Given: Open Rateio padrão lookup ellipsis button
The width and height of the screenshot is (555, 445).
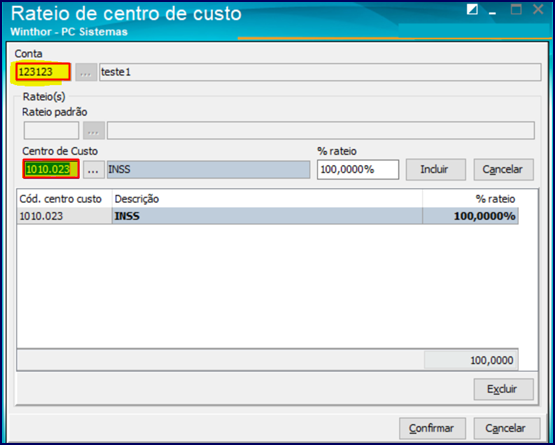Looking at the screenshot, I should [x=94, y=131].
